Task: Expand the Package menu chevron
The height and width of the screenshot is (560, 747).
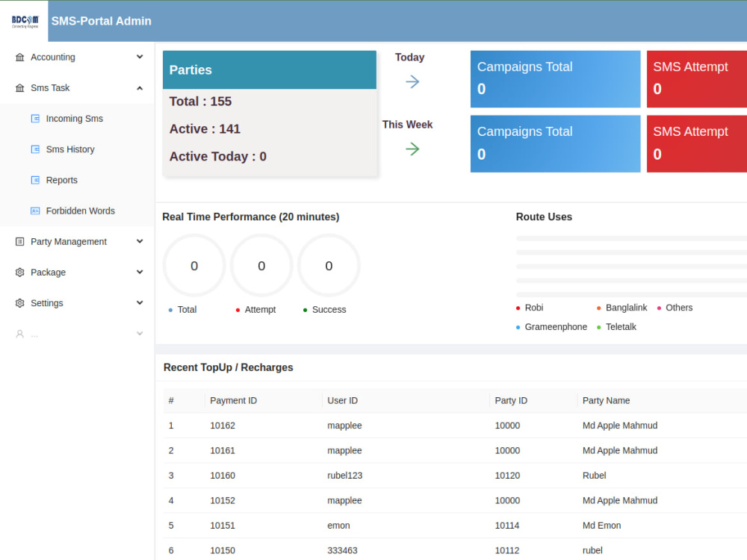Action: point(140,272)
